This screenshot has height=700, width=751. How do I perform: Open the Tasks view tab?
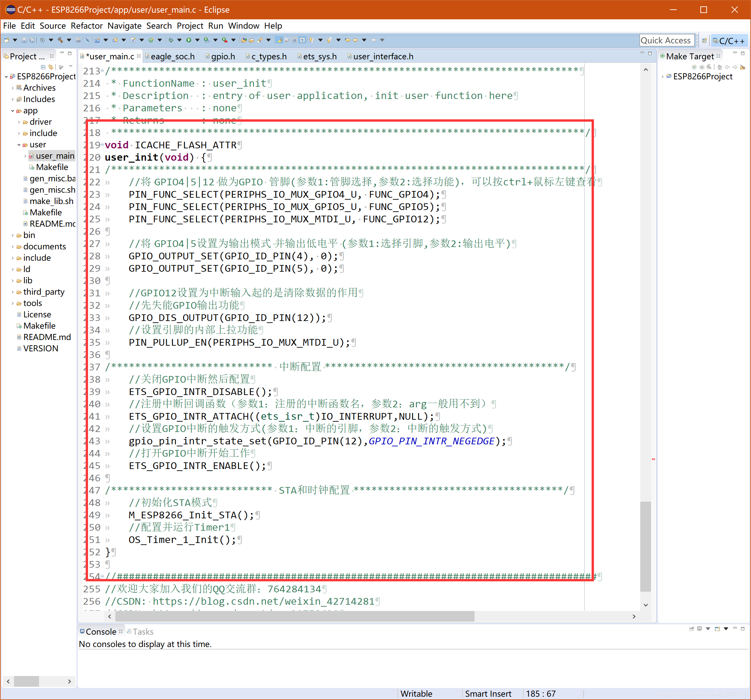click(x=143, y=632)
